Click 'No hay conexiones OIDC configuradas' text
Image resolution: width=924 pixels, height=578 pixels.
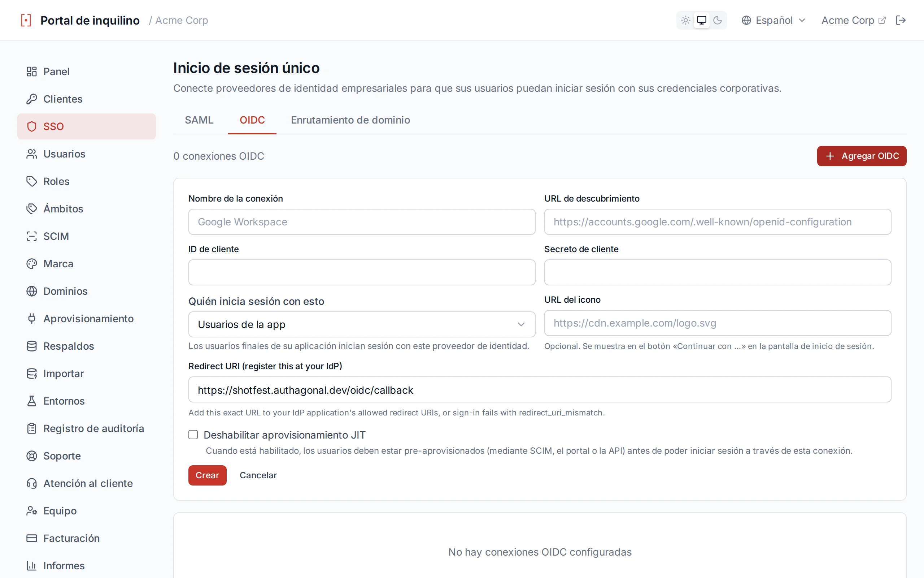pos(540,552)
